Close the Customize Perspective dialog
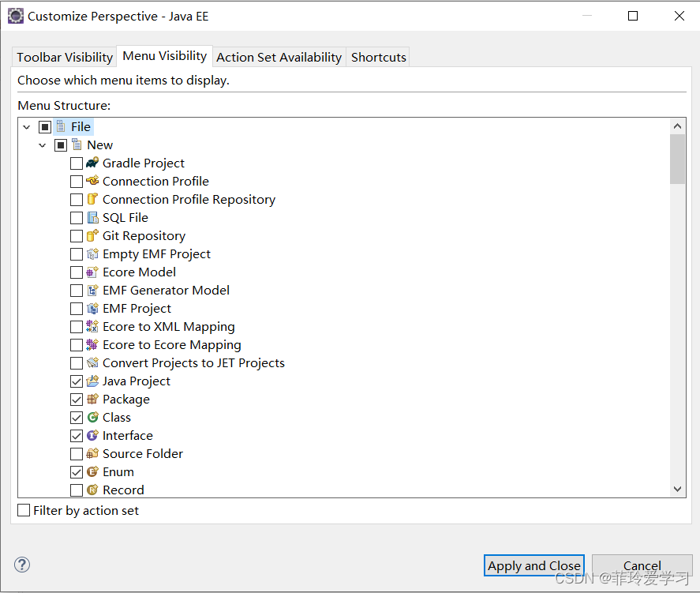The image size is (700, 593). click(679, 16)
